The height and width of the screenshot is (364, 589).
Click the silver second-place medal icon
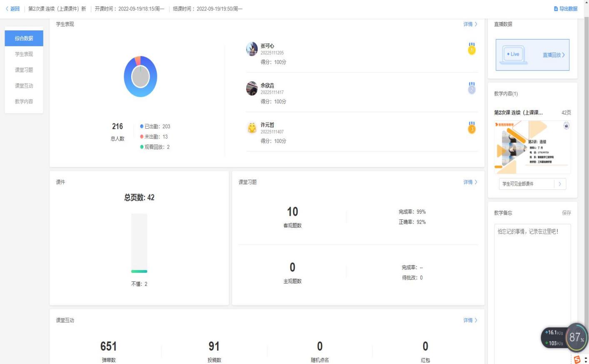[472, 88]
